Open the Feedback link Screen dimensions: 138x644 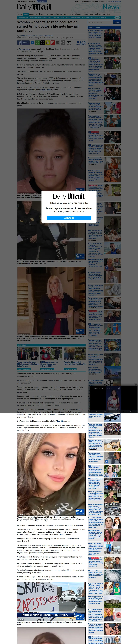pyautogui.click(x=32, y=1)
